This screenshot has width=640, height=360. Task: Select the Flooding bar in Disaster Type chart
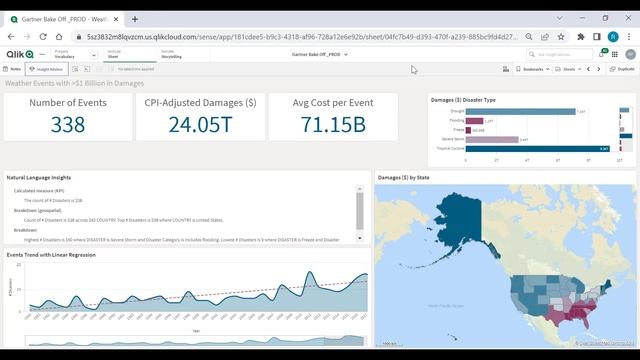(474, 121)
